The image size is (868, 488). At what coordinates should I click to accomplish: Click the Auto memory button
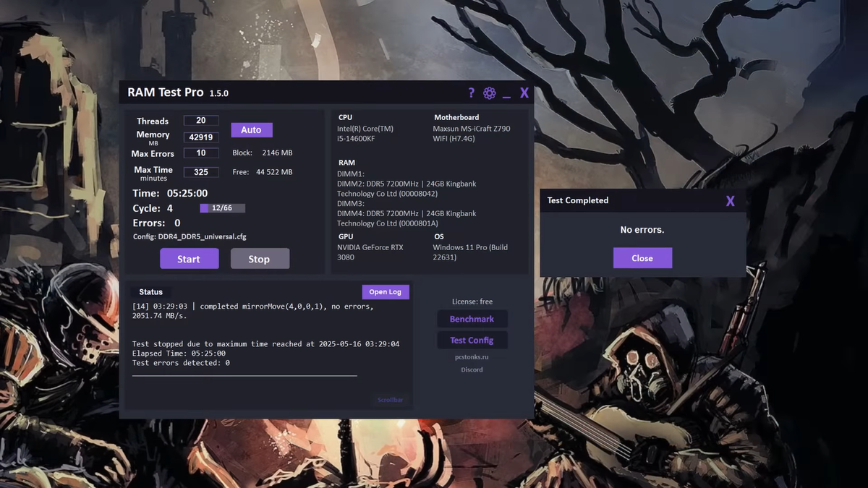(x=251, y=129)
